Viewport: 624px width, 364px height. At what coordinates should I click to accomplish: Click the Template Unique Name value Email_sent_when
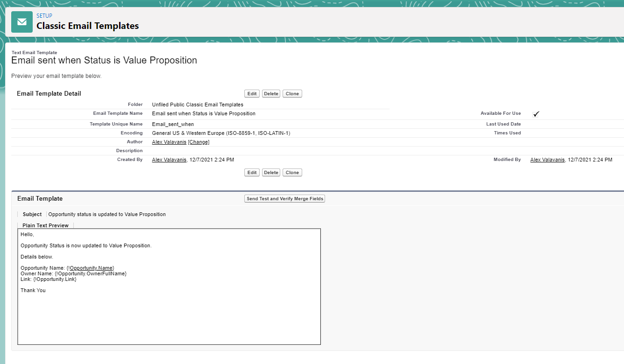pos(173,124)
